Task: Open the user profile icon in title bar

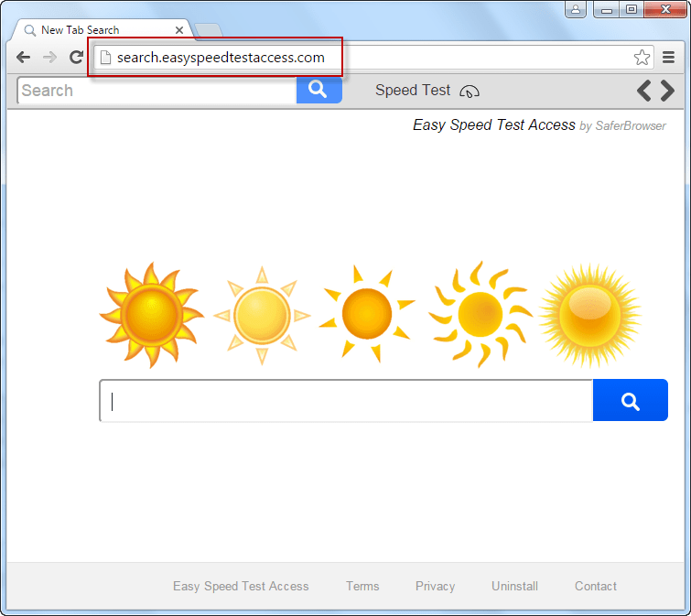Action: 576,9
